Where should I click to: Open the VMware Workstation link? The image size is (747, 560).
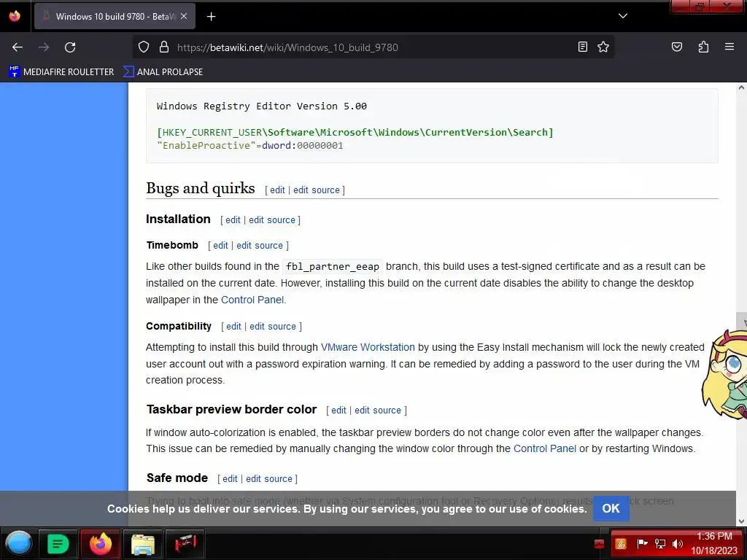368,348
